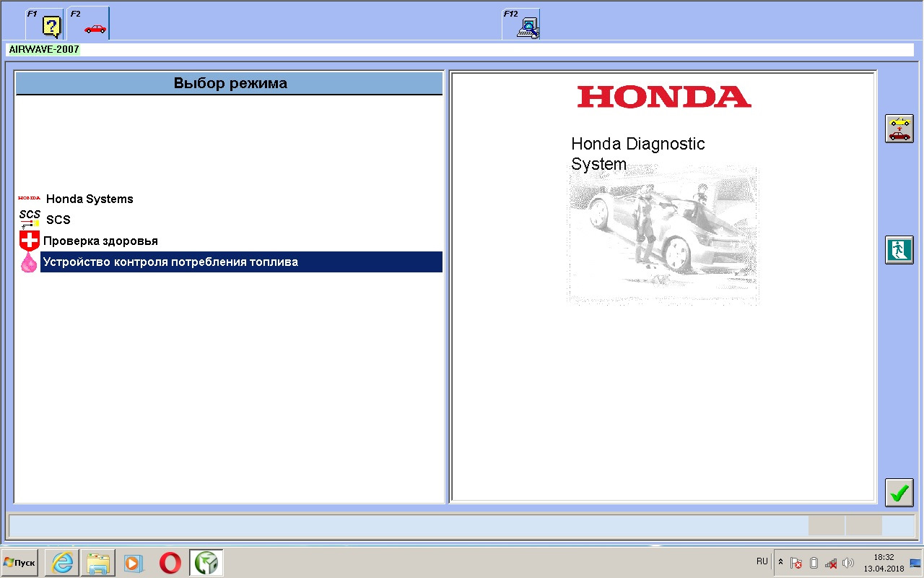
Task: Click the SCS mode icon
Action: click(x=30, y=219)
